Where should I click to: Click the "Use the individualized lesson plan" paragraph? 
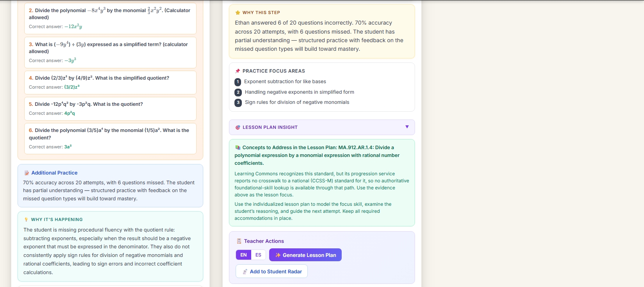click(x=313, y=211)
